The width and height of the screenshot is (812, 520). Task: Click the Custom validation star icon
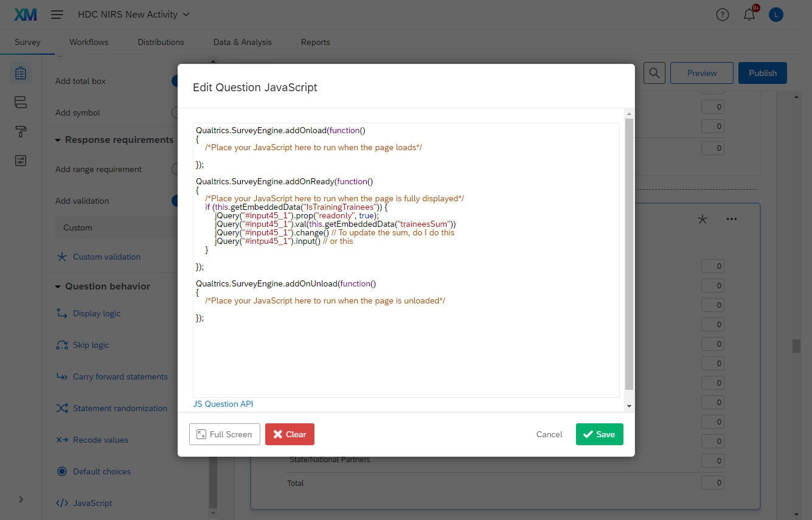tap(62, 257)
